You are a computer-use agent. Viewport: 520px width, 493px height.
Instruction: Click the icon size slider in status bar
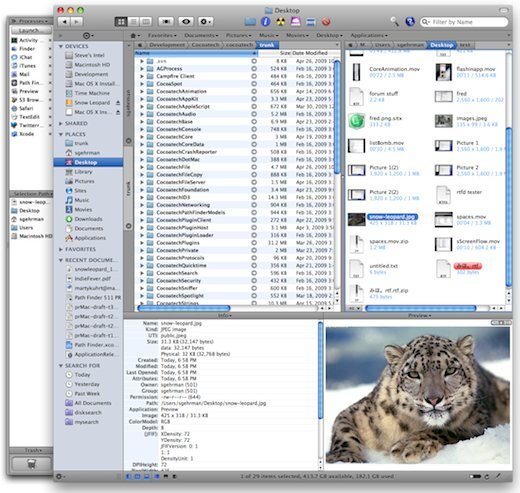(475, 476)
